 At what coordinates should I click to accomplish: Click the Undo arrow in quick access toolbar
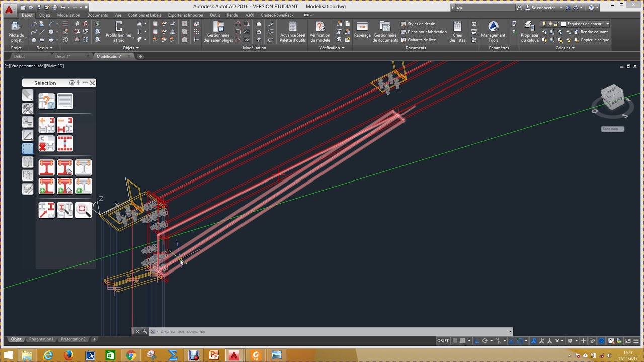[63, 8]
